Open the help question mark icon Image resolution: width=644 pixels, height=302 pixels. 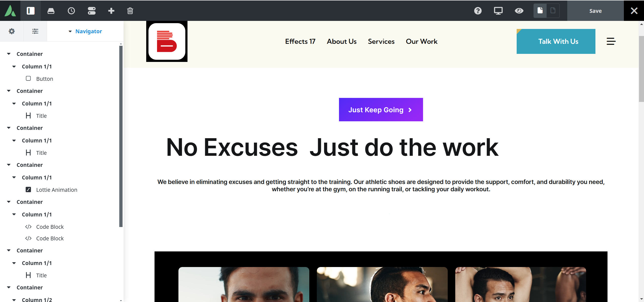[478, 11]
